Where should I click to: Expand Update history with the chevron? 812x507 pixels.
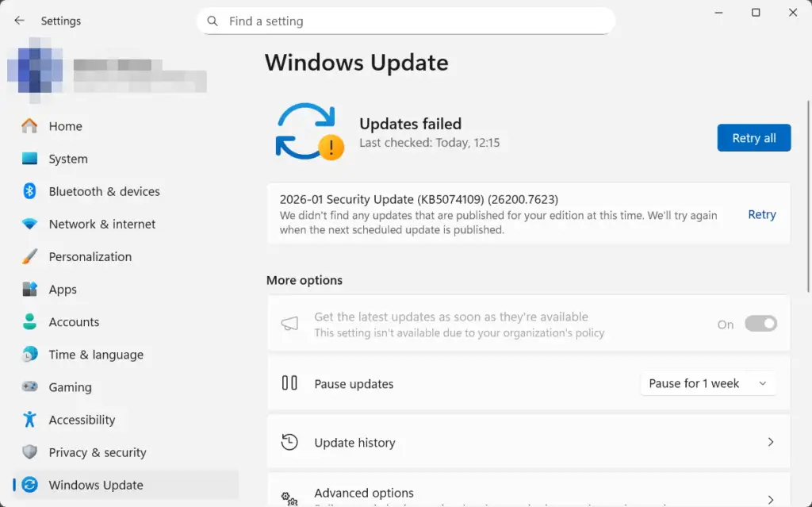pyautogui.click(x=770, y=442)
